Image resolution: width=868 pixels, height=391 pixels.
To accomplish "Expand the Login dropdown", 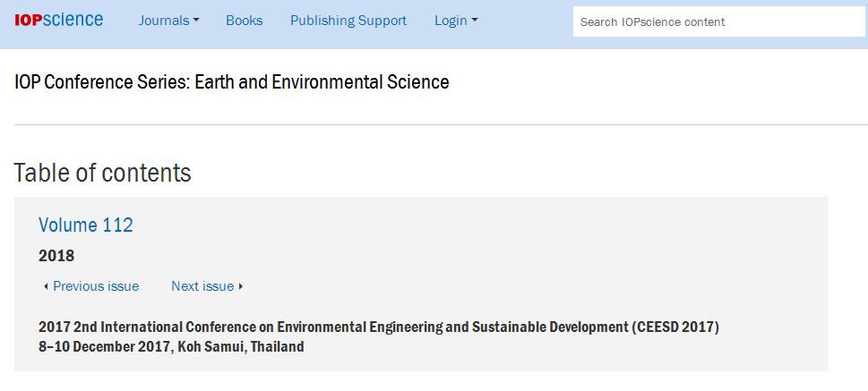I will tap(456, 21).
